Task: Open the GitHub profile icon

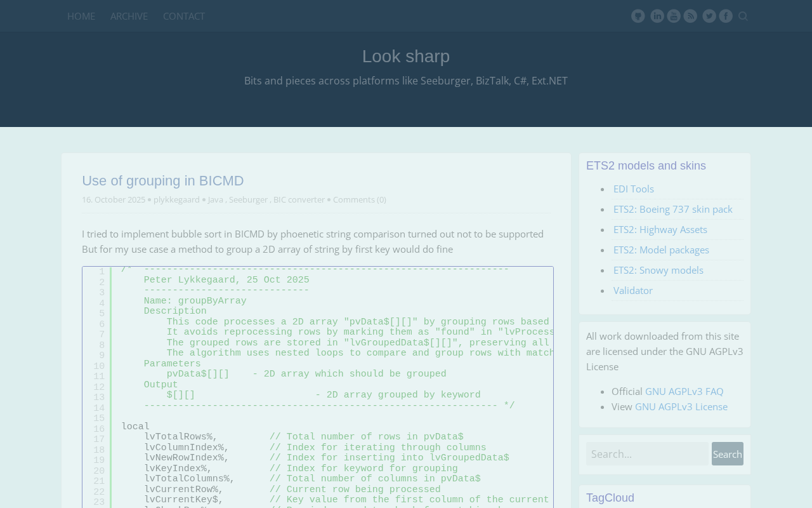Action: pos(638,16)
